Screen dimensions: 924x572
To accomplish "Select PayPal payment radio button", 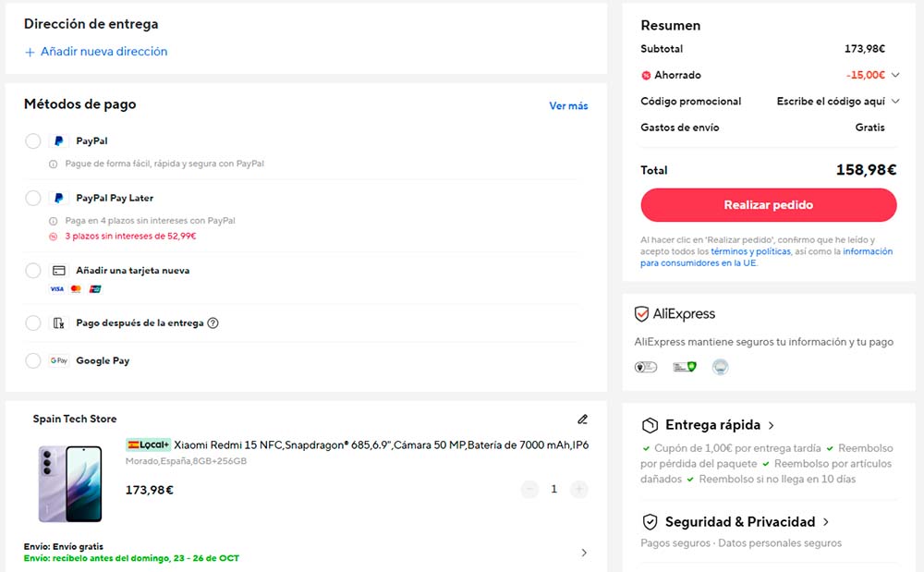I will tap(33, 141).
